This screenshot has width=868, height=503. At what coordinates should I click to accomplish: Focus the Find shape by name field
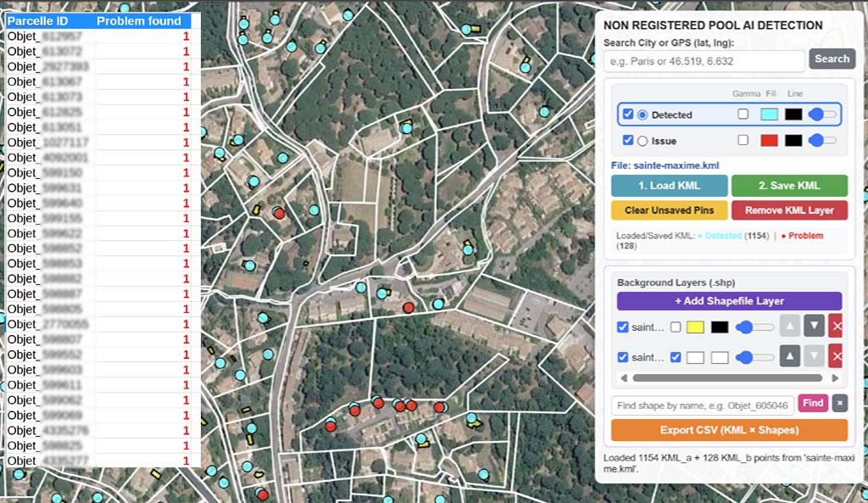(703, 405)
